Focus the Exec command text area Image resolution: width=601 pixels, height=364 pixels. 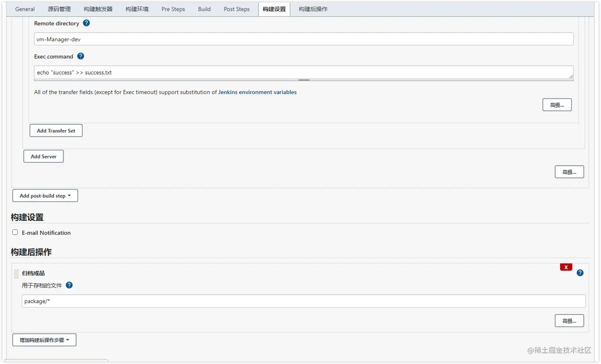304,72
